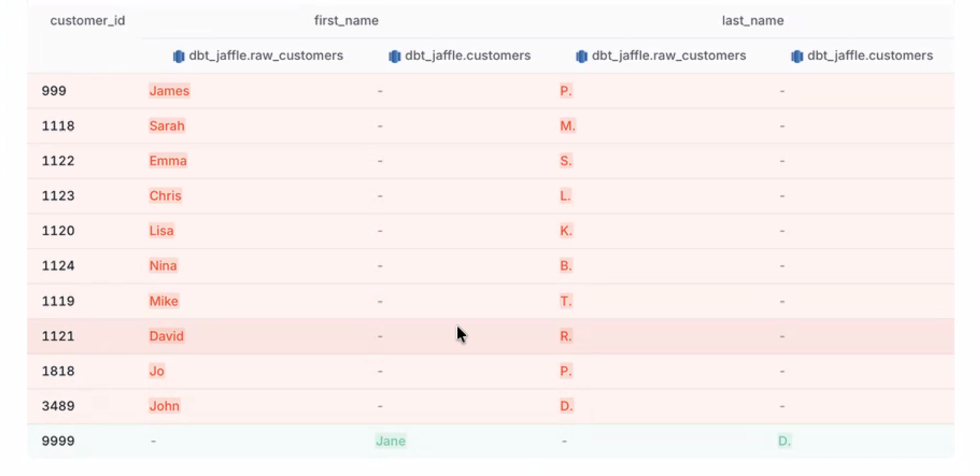Click customer ID 9999 cell

58,441
